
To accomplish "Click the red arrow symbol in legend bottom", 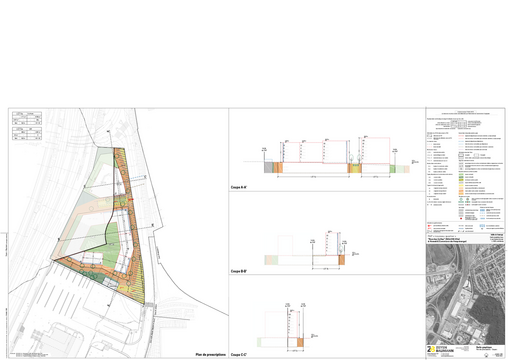I will [430, 226].
